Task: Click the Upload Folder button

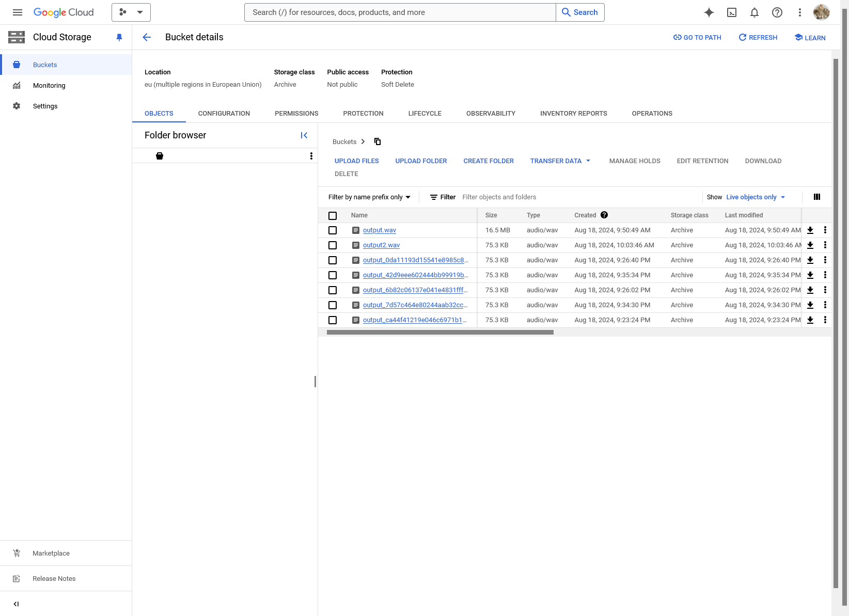Action: pos(421,161)
